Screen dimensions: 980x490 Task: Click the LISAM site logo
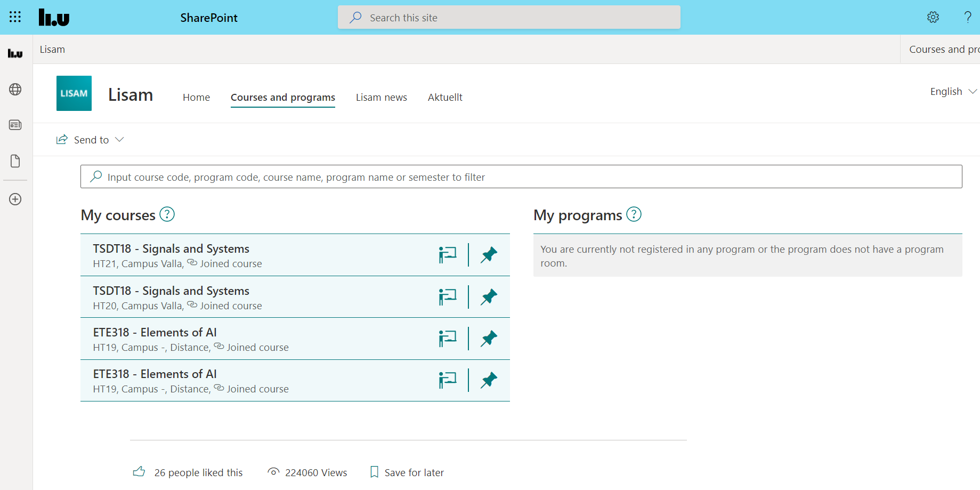(74, 93)
